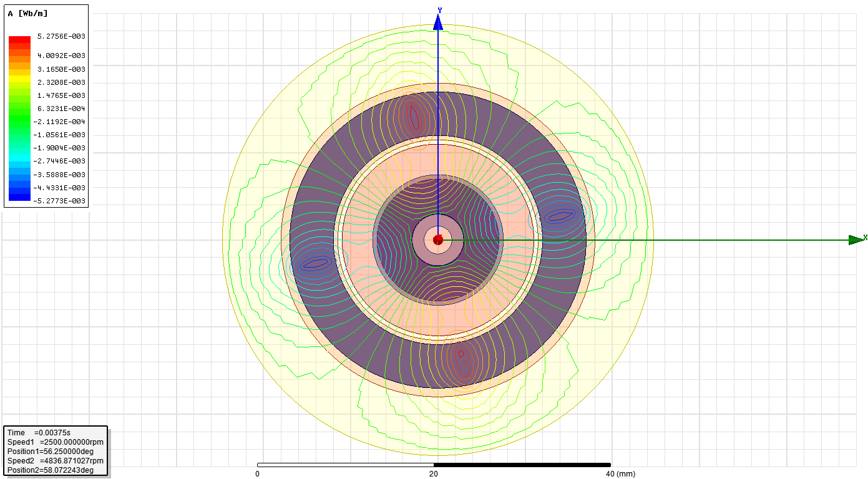This screenshot has height=479, width=868.
Task: Click the white segment of the scale bar
Action: (345, 465)
